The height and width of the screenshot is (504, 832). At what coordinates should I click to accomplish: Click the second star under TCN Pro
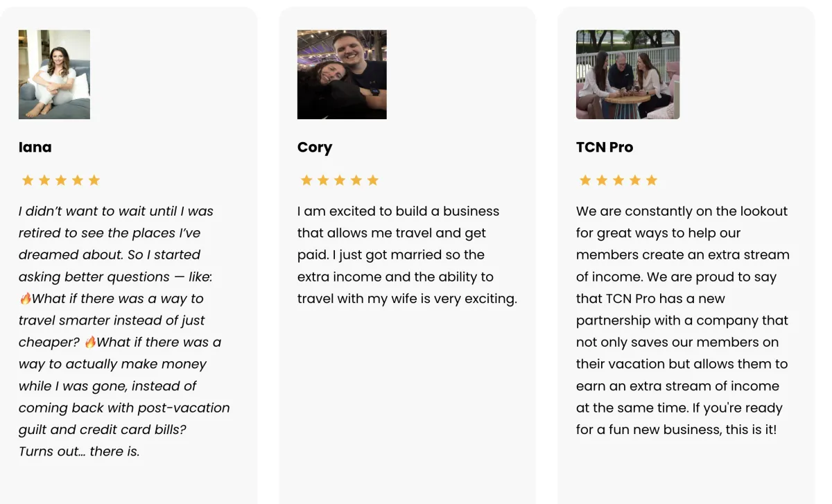602,180
